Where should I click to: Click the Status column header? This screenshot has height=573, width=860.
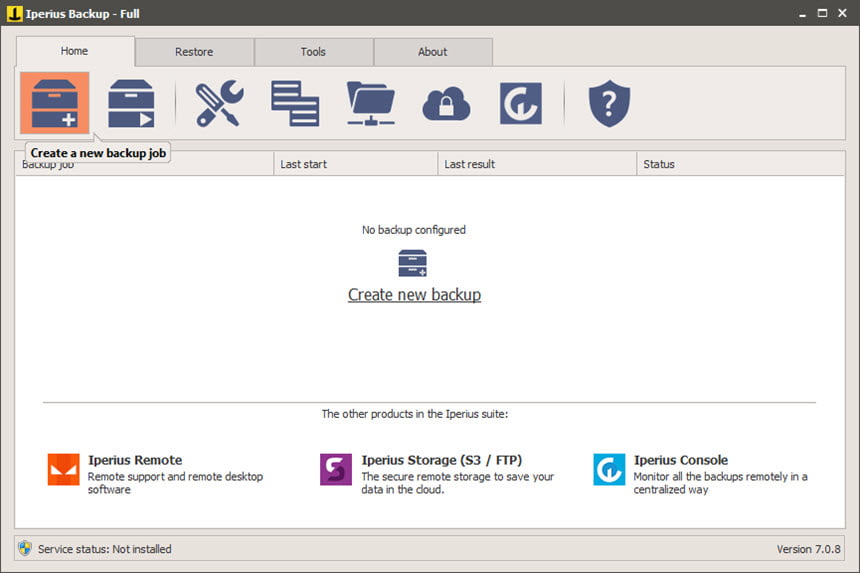(740, 164)
